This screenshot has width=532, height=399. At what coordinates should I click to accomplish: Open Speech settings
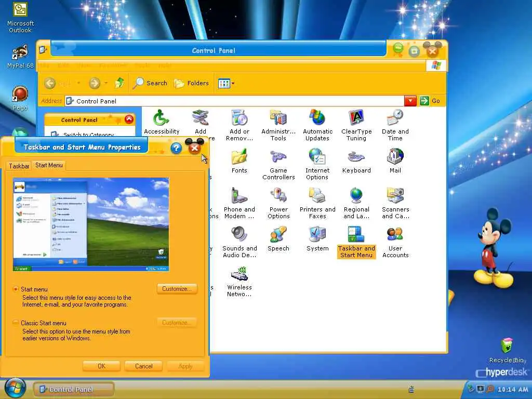click(278, 239)
